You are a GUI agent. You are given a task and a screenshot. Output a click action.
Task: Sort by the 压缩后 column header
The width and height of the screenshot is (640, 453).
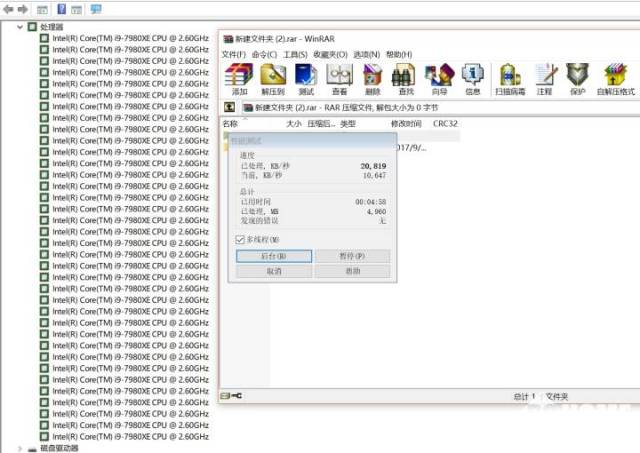[x=321, y=124]
